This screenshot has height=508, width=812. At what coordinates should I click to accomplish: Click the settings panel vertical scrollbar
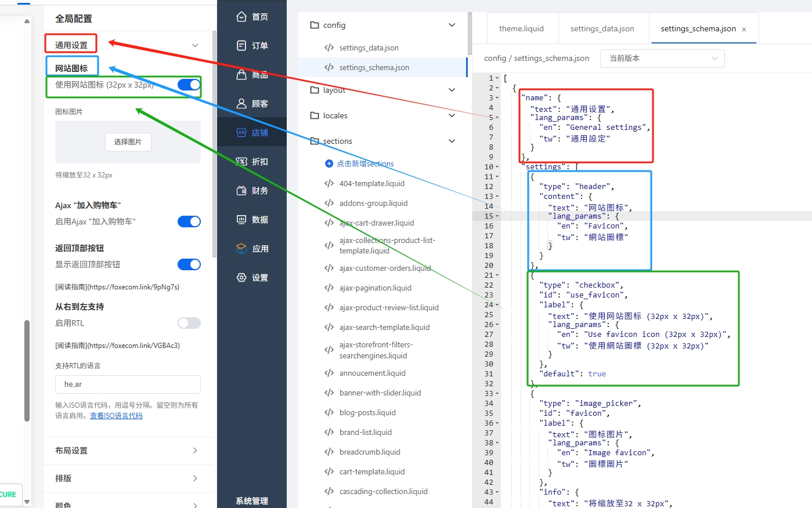[x=214, y=145]
